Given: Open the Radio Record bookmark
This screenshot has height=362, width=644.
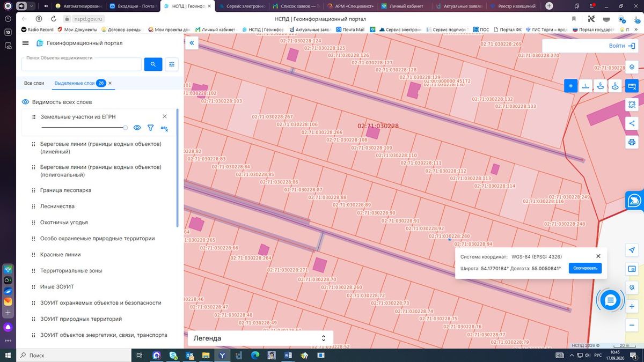Looking at the screenshot, I should [37, 29].
